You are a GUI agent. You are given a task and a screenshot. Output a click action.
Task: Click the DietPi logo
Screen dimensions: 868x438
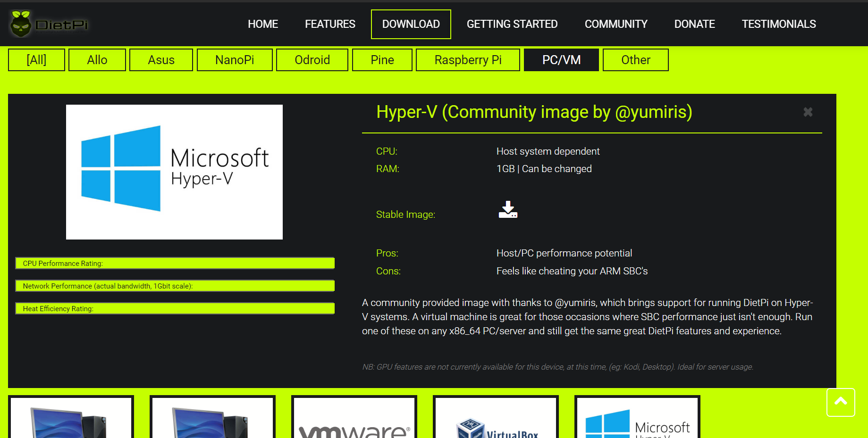[x=49, y=24]
